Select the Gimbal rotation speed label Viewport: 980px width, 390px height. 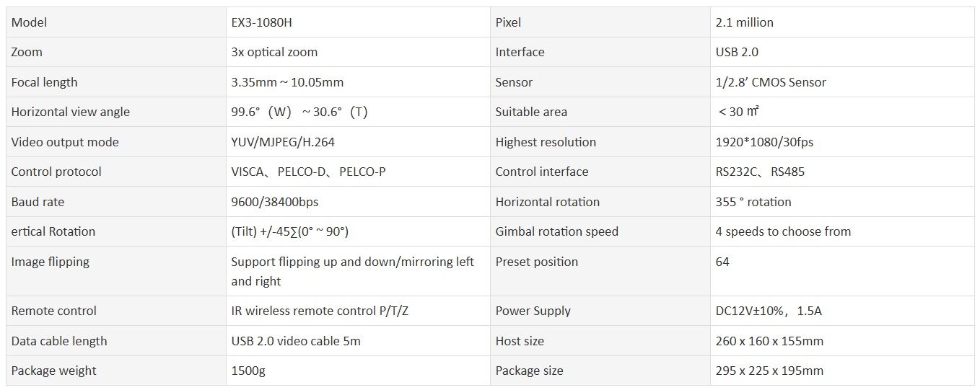tap(557, 231)
